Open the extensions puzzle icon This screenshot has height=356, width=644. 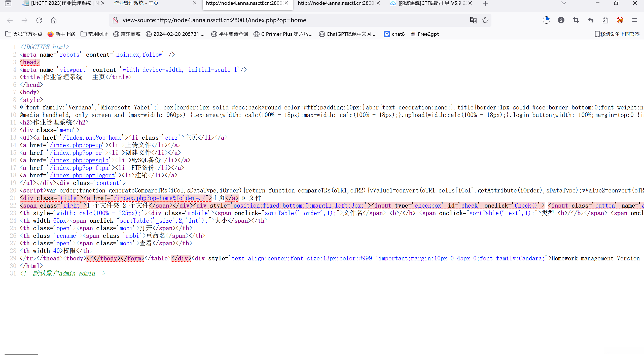pos(605,20)
